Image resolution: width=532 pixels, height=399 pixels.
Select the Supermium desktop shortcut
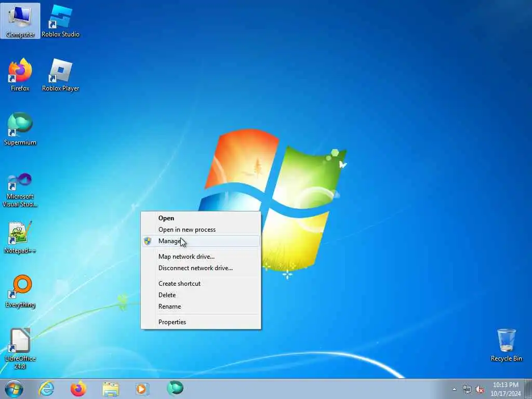click(20, 129)
